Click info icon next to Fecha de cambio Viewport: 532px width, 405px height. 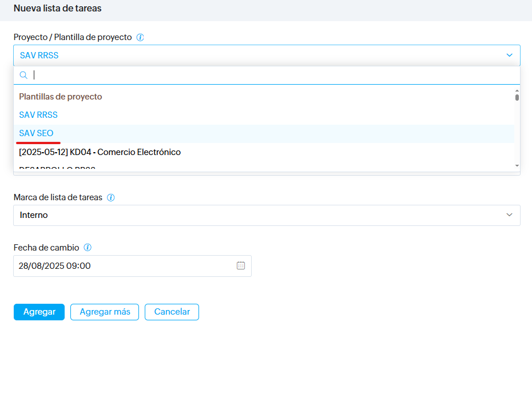coord(88,248)
